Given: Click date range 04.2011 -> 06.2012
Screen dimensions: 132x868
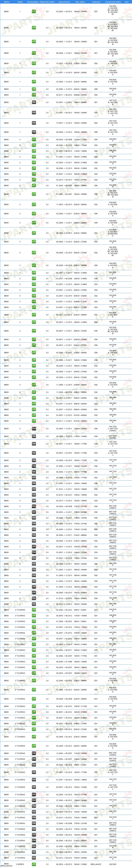Looking at the screenshot, I should pos(64,95).
